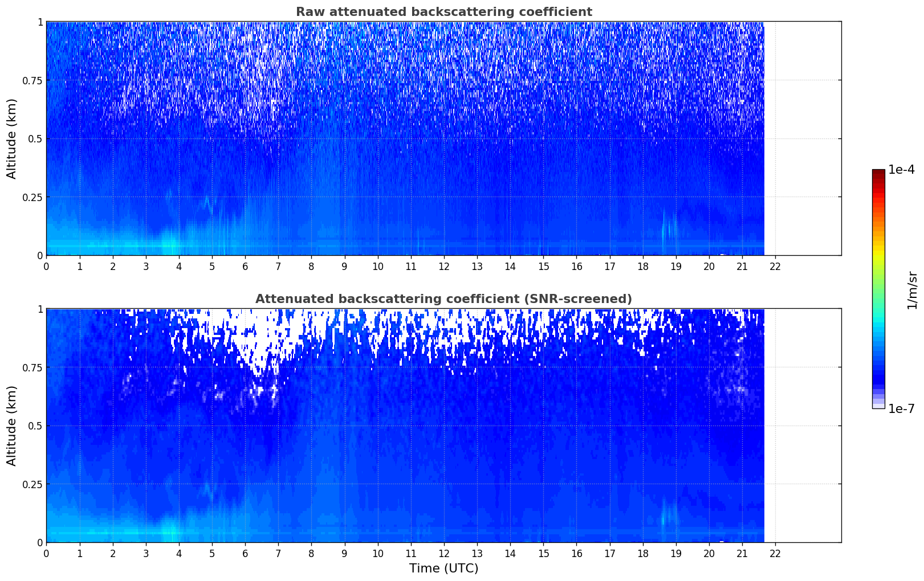The width and height of the screenshot is (924, 581).
Task: Click the 'Time (UTC)' axis label
Action: coord(443,568)
